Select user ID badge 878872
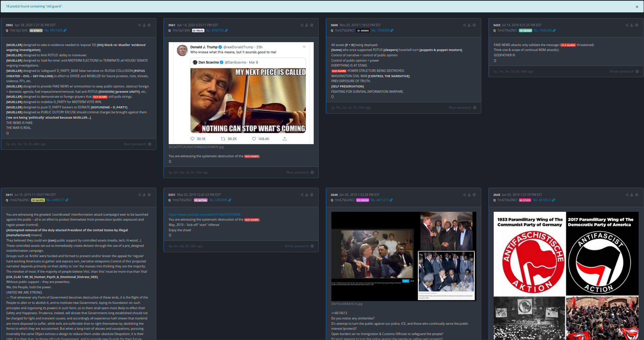Viewport: 644px width, 340px height. tap(36, 30)
